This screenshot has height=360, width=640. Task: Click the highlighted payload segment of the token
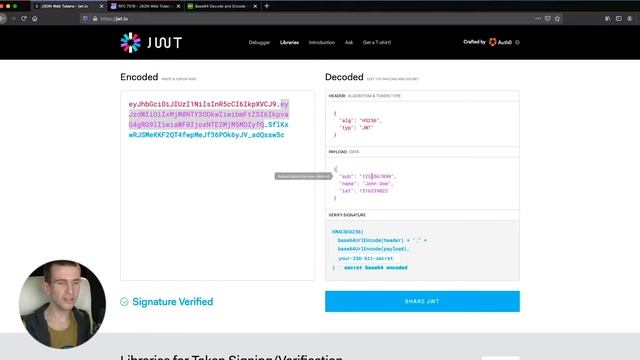point(209,115)
